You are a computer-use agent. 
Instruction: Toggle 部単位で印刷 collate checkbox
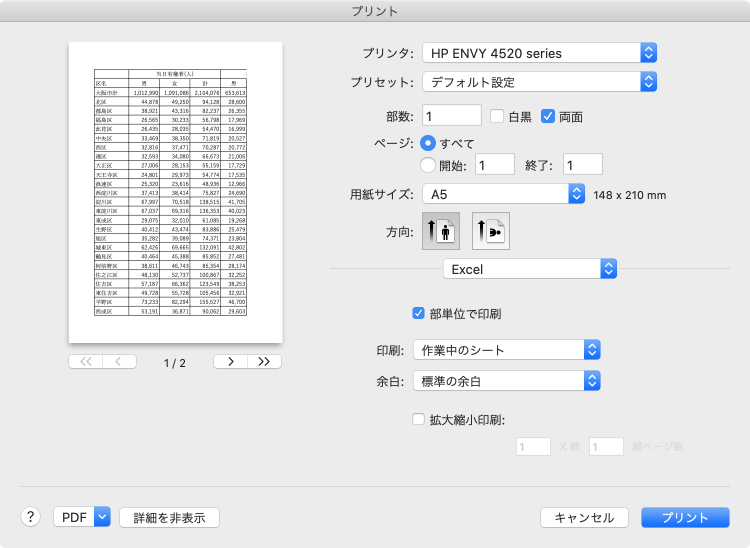419,313
